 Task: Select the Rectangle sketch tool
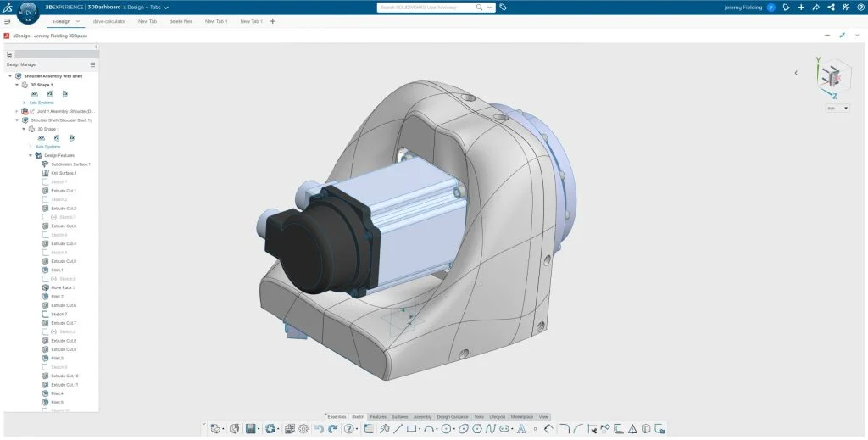(x=411, y=429)
